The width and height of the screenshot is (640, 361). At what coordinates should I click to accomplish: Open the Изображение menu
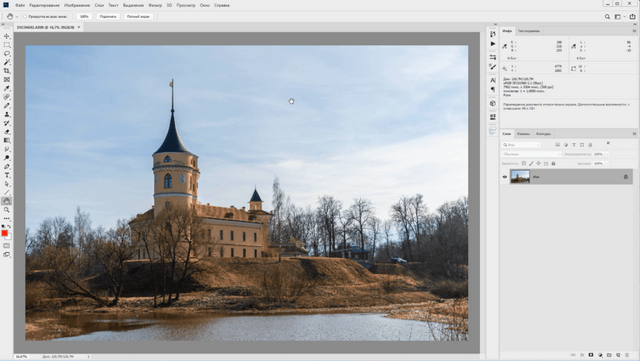click(x=77, y=5)
